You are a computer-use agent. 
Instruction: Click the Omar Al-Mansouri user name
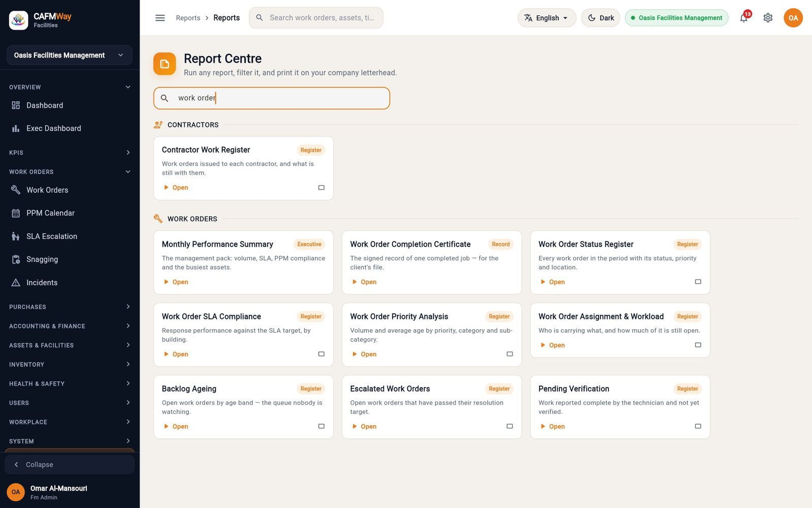click(59, 488)
